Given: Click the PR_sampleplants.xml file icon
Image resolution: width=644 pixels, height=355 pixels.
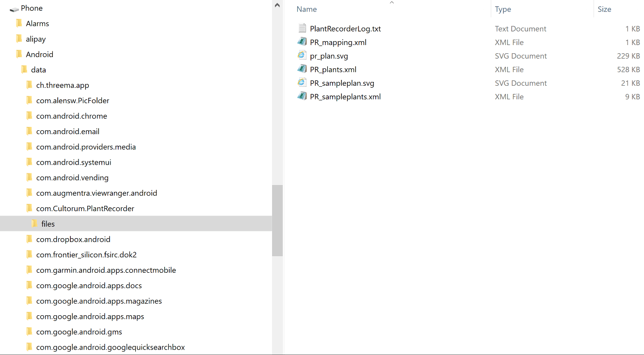Looking at the screenshot, I should coord(302,96).
